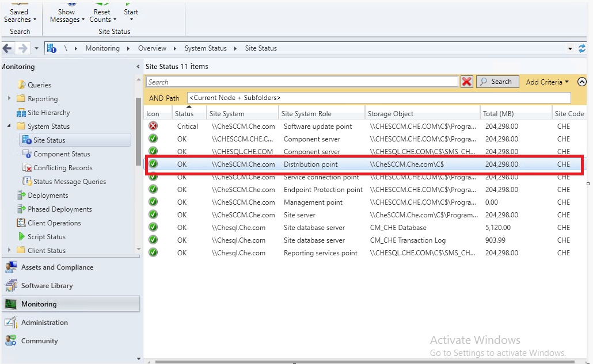This screenshot has width=593, height=364.
Task: Click the Path criteria field
Action: tap(379, 97)
